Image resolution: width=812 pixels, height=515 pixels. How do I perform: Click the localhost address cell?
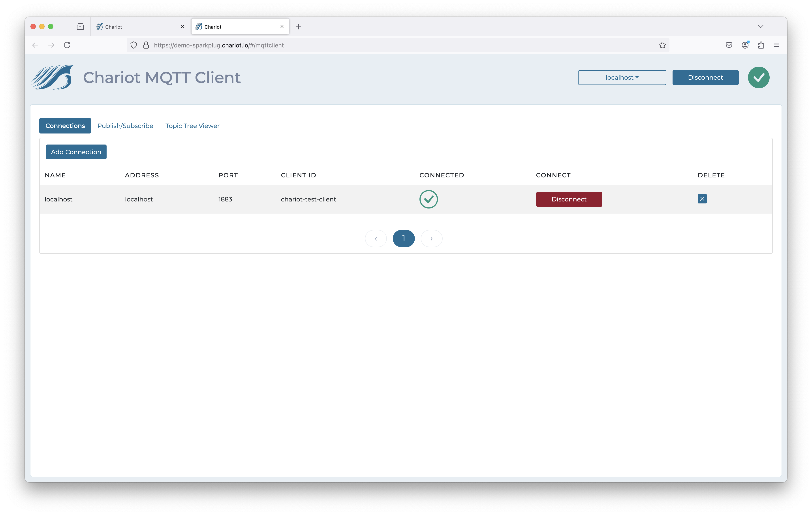(139, 199)
